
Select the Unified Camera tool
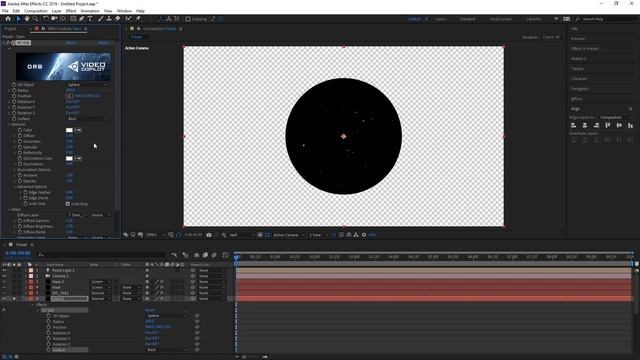[54, 19]
